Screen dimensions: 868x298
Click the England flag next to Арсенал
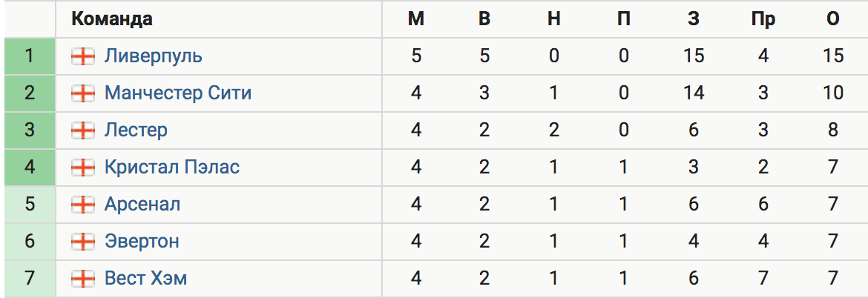83,205
